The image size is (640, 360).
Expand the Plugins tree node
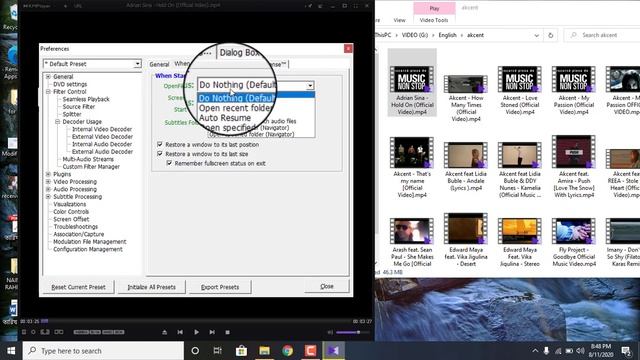pos(48,174)
